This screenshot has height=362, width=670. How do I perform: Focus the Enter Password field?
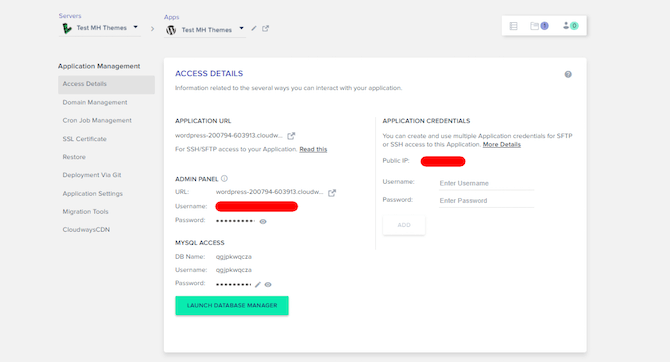[487, 201]
